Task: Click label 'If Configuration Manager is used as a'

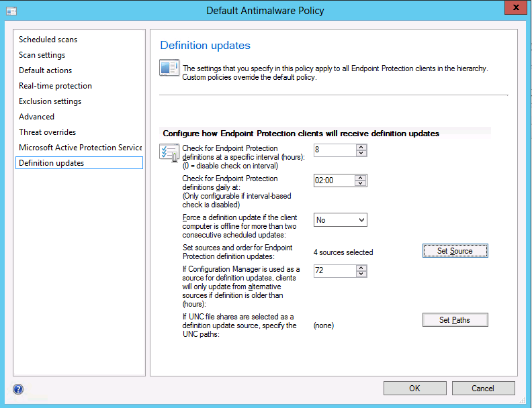Action: pyautogui.click(x=241, y=269)
